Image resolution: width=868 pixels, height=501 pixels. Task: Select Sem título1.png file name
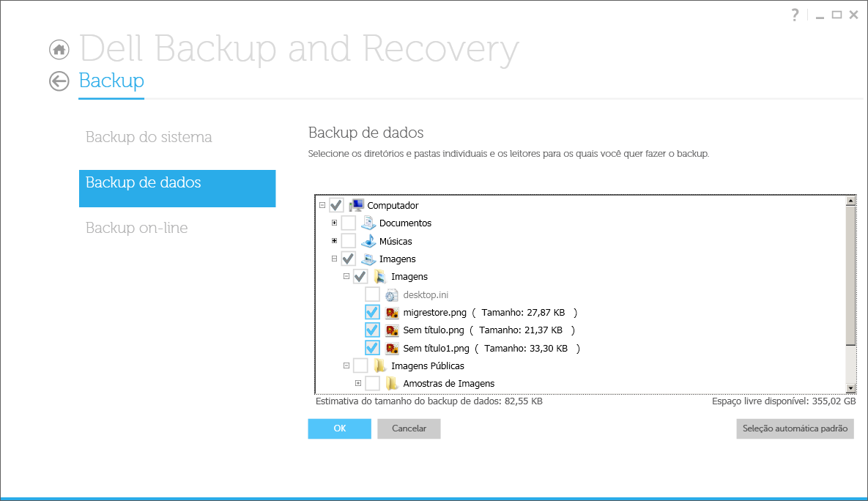point(437,348)
